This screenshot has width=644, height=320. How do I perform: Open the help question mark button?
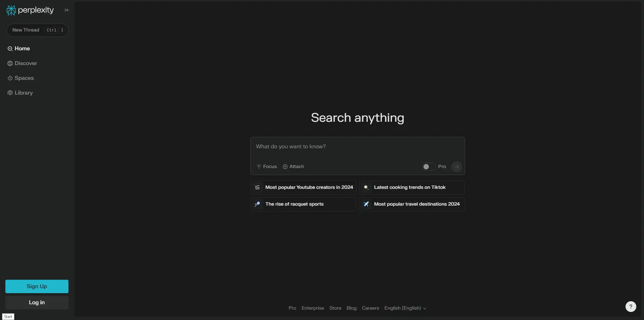(x=631, y=307)
